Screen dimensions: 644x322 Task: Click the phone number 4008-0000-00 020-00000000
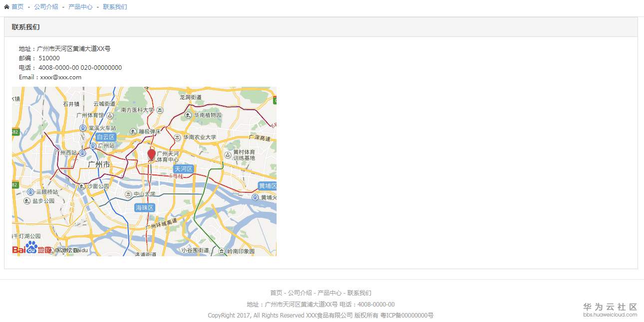[80, 68]
